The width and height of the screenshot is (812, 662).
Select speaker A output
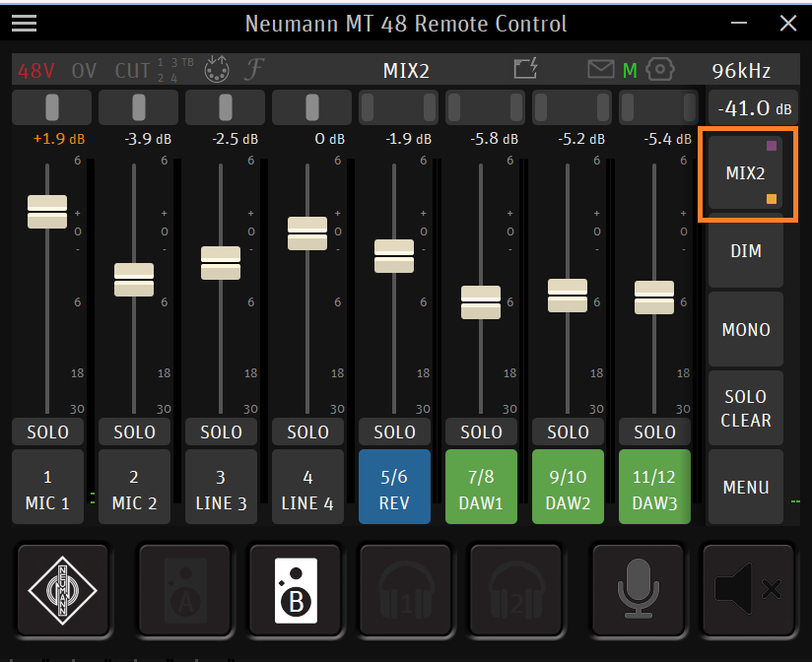pos(185,590)
